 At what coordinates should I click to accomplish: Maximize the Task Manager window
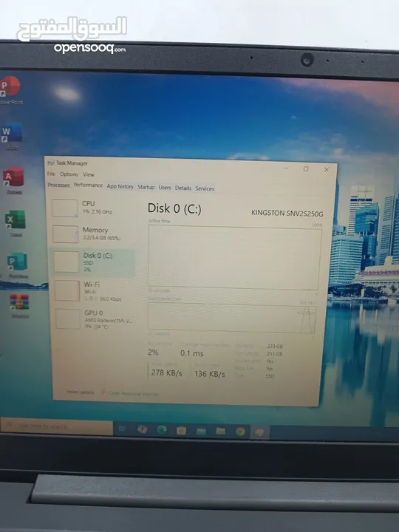[306, 168]
